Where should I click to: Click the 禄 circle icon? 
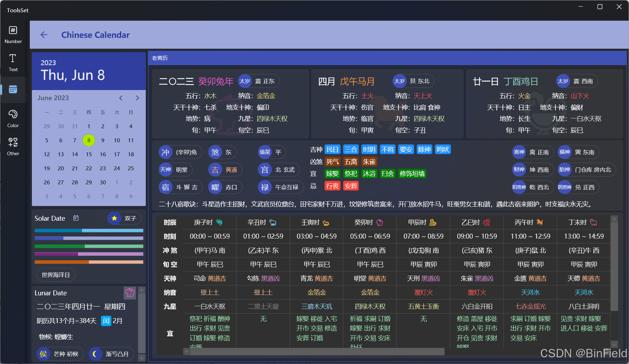tap(265, 187)
